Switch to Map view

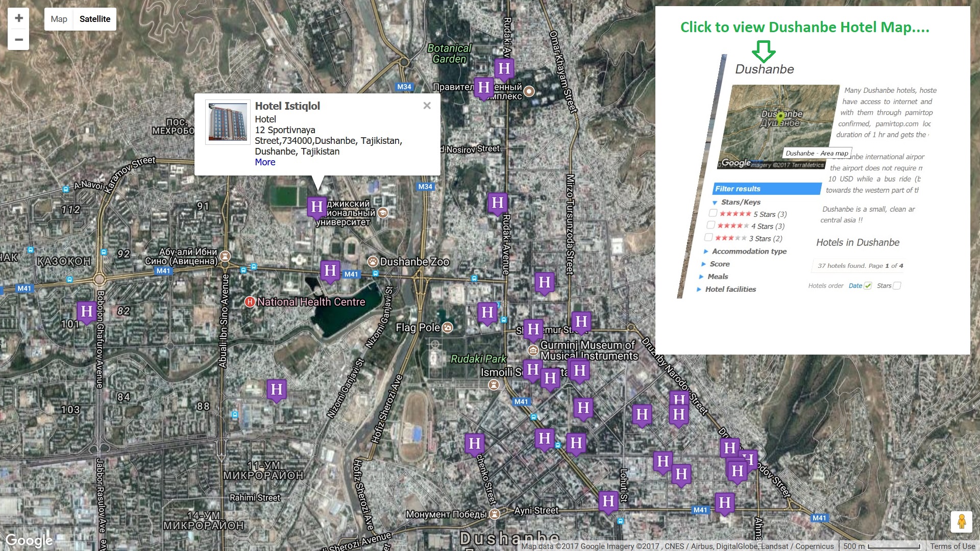tap(59, 19)
